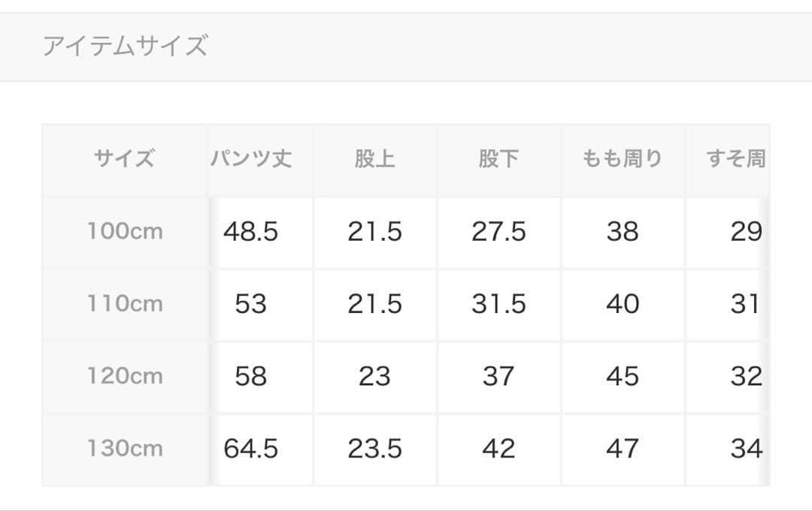
Task: Select the サイズ column header
Action: (124, 159)
